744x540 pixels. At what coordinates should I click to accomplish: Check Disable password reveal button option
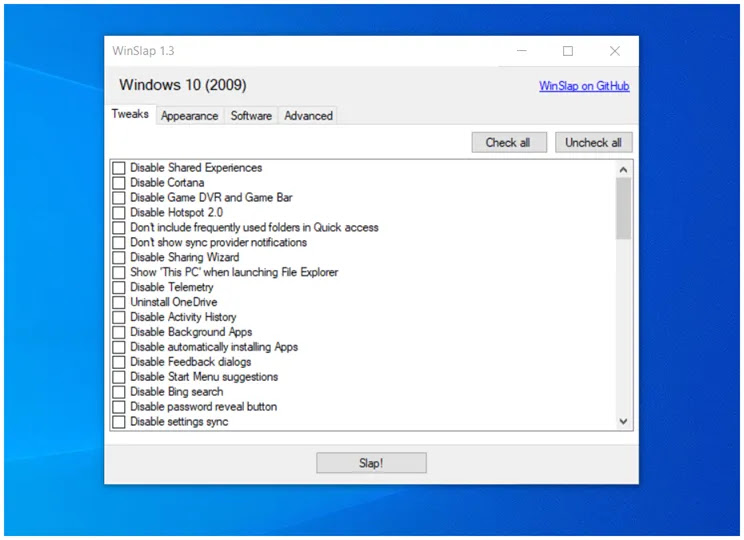pyautogui.click(x=119, y=407)
